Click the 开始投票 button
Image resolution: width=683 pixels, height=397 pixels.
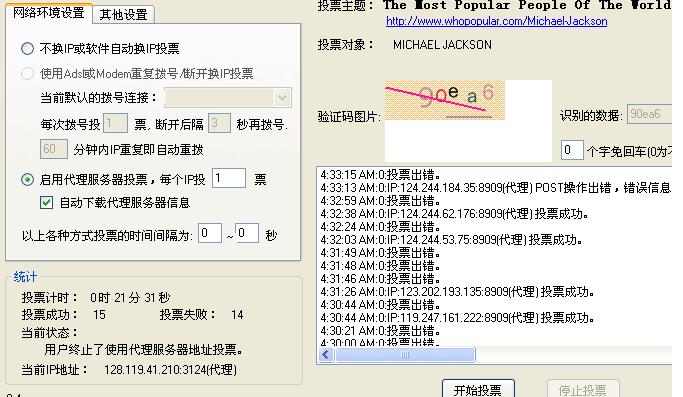tap(478, 389)
